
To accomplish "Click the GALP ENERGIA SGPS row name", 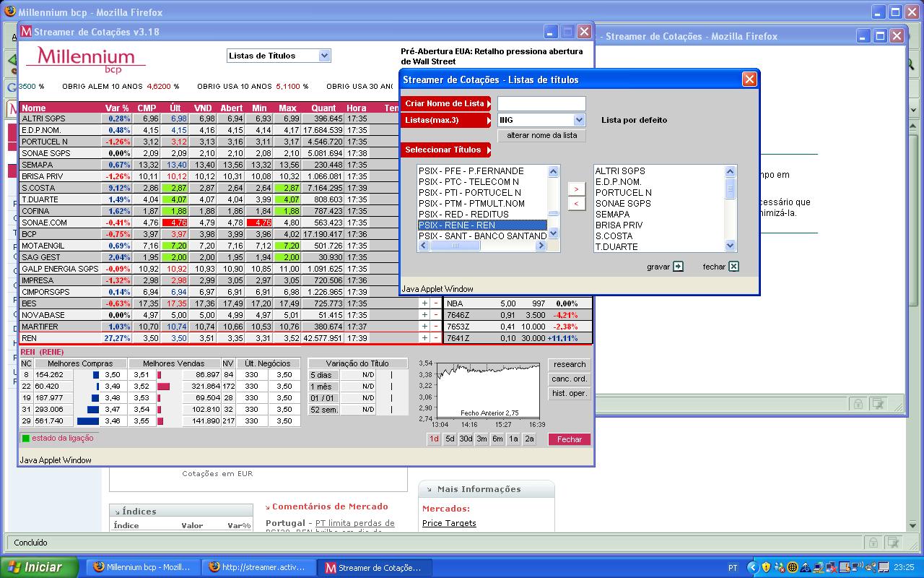I will point(60,269).
